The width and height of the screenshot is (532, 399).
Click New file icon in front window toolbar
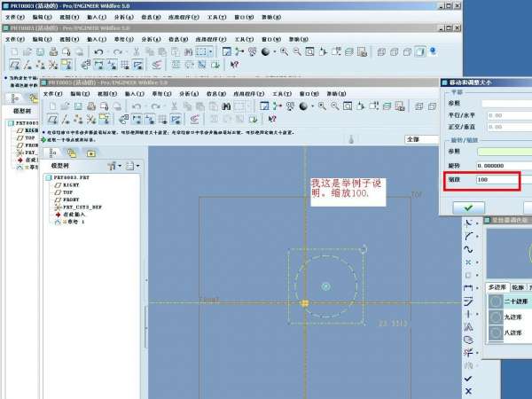pyautogui.click(x=52, y=106)
